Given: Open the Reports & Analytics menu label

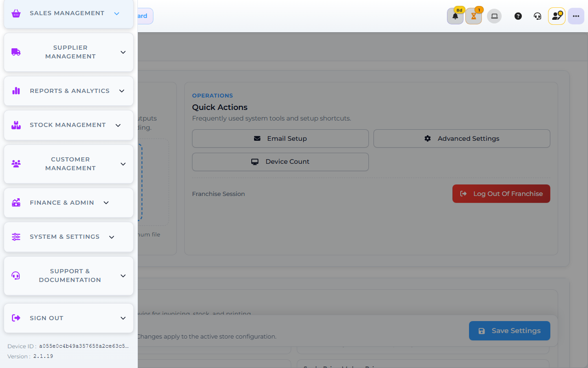Looking at the screenshot, I should 70,91.
